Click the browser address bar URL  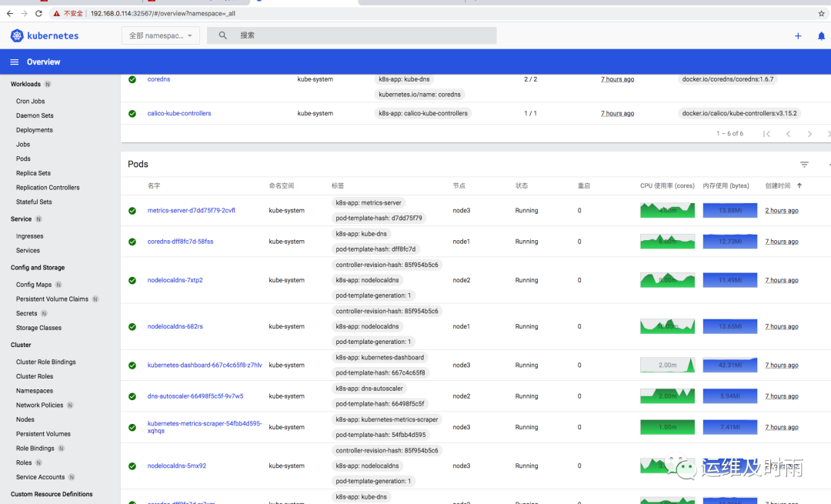click(x=162, y=13)
